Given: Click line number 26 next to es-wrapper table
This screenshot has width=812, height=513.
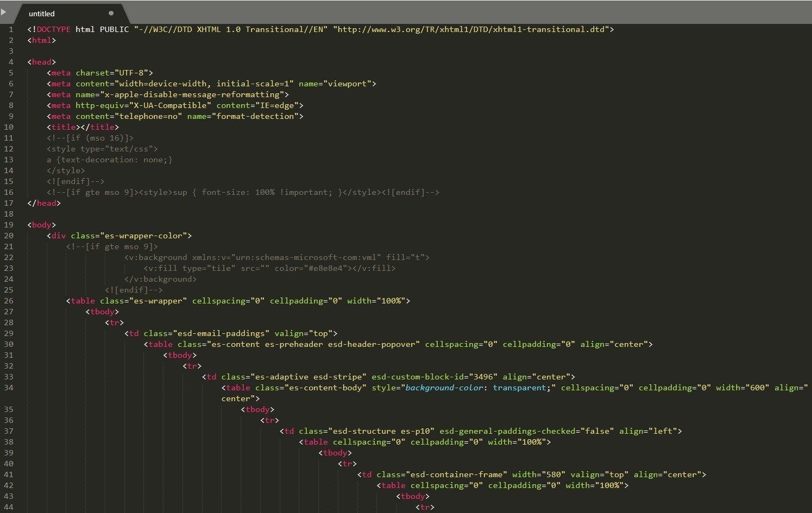Looking at the screenshot, I should point(9,301).
